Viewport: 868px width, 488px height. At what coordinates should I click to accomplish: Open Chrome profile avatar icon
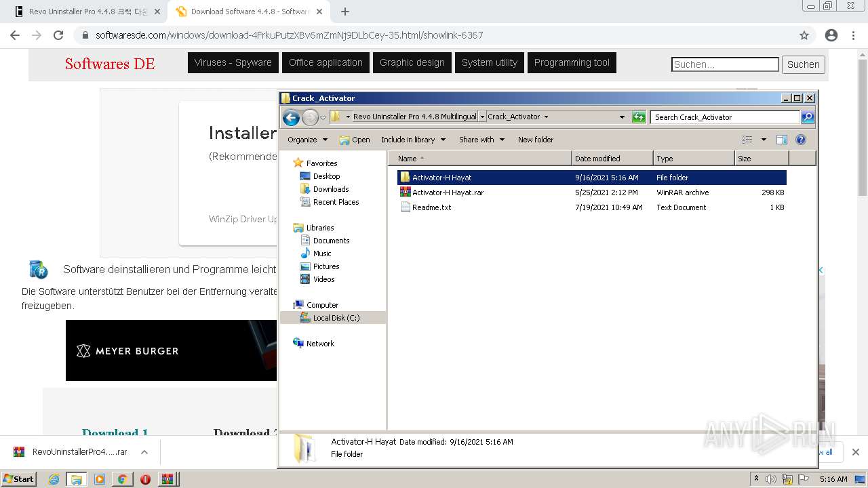831,35
